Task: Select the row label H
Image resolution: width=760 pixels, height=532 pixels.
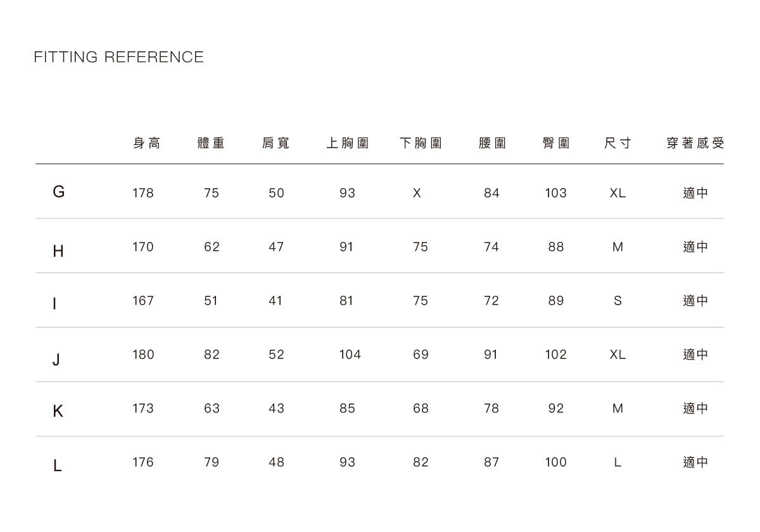Action: pyautogui.click(x=58, y=251)
